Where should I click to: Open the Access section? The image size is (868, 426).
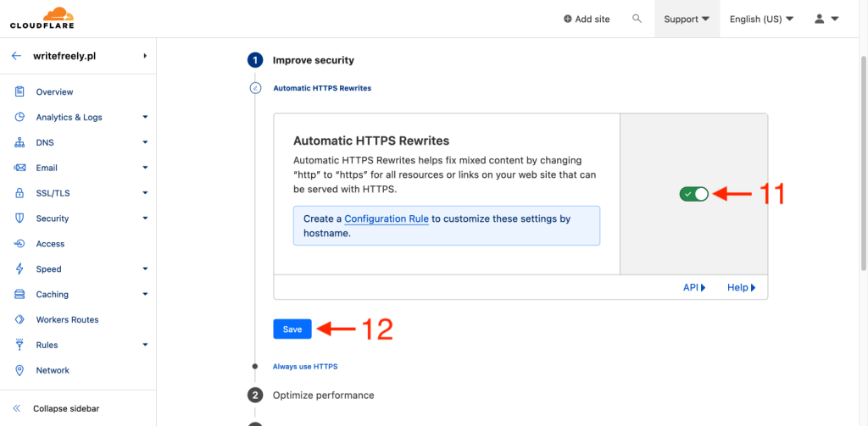click(50, 244)
